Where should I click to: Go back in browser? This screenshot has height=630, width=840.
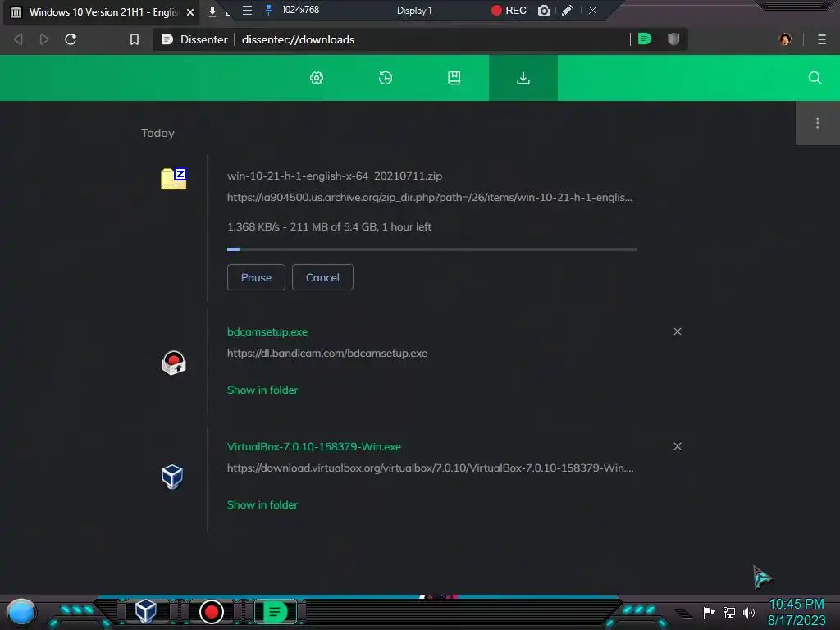(18, 39)
